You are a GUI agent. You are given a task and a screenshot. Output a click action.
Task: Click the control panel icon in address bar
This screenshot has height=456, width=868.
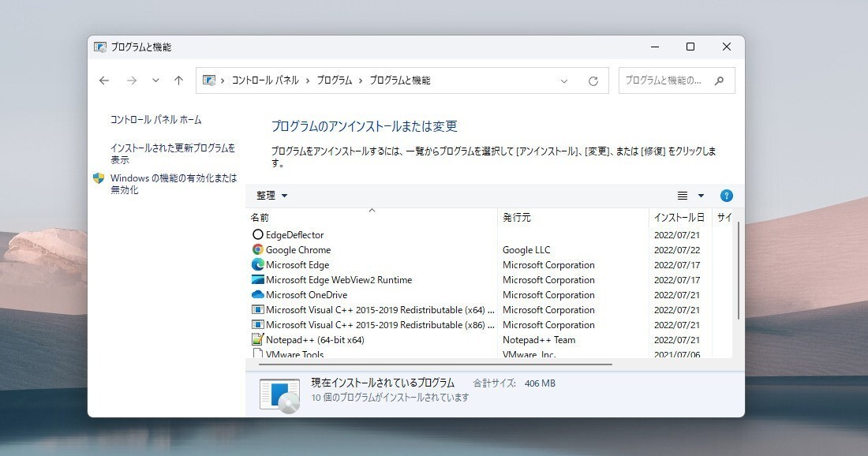click(208, 80)
